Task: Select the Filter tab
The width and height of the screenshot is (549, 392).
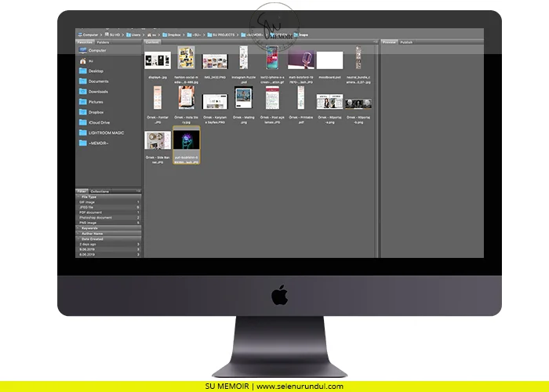Action: [82, 191]
